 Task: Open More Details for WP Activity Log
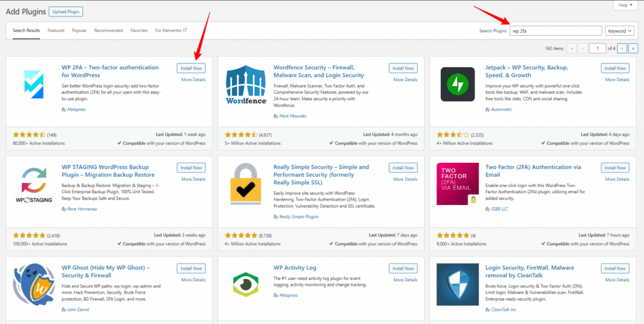click(406, 280)
